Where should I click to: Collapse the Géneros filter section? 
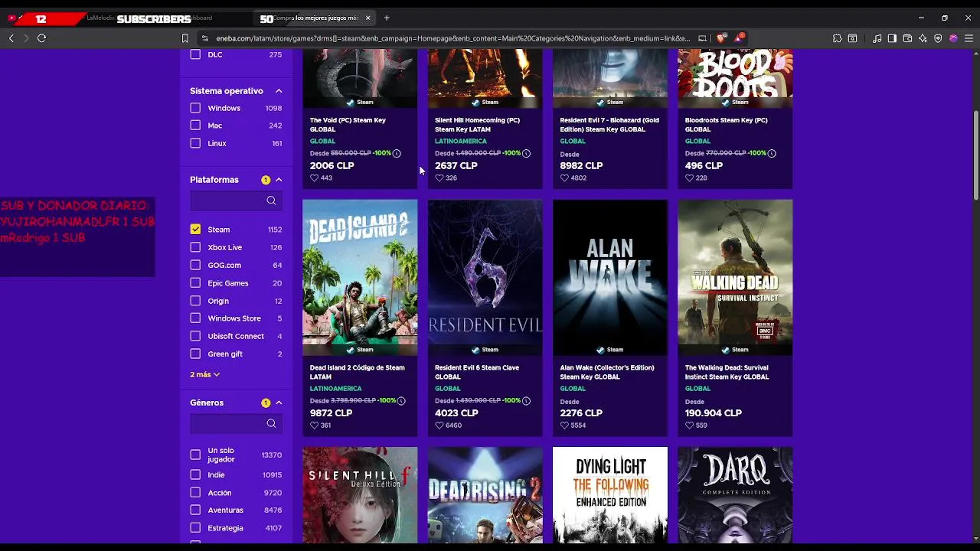279,403
